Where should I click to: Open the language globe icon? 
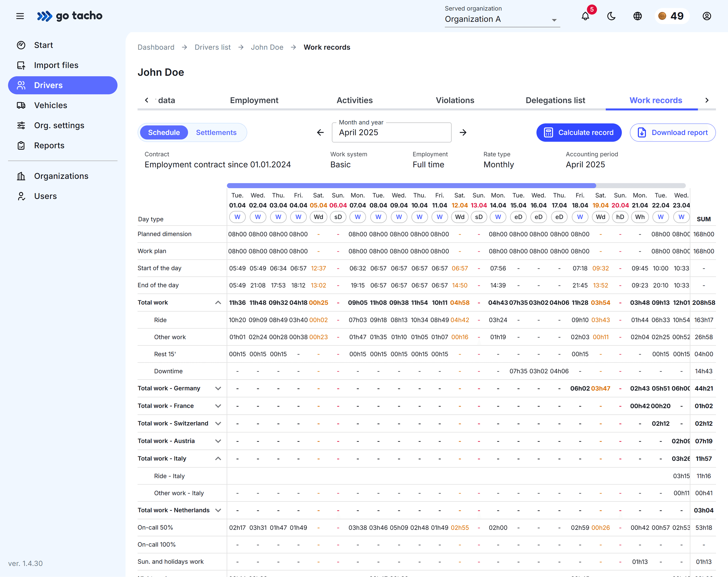tap(637, 16)
